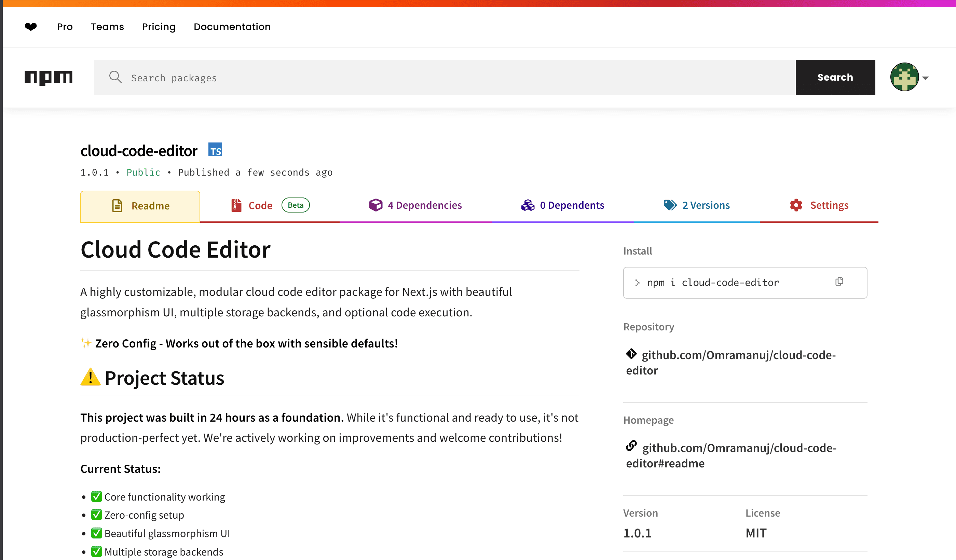Image resolution: width=956 pixels, height=560 pixels.
Task: Click the chain-link icon beside the homepage URL
Action: pyautogui.click(x=632, y=447)
